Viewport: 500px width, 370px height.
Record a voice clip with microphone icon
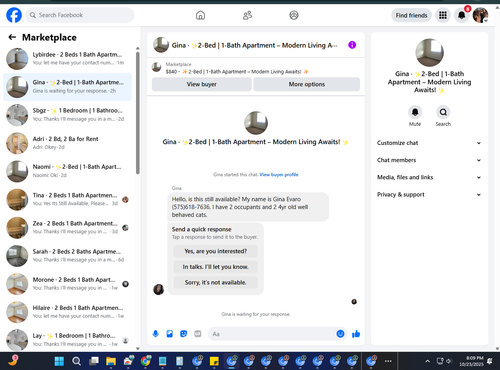[x=156, y=334]
